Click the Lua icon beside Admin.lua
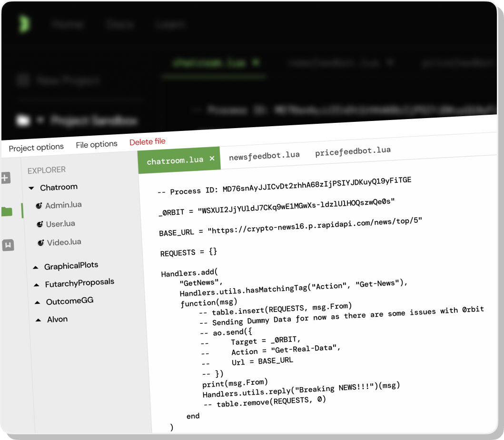The height and width of the screenshot is (440, 504). pyautogui.click(x=39, y=205)
